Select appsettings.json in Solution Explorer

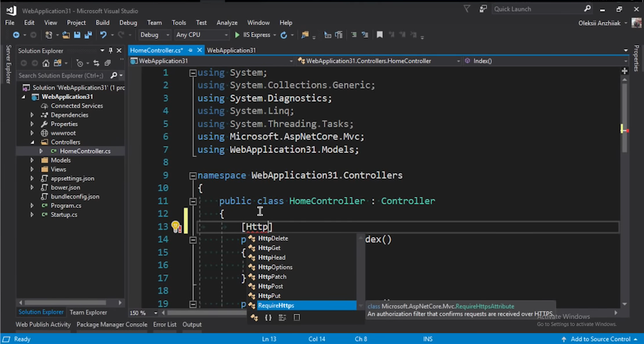click(72, 178)
